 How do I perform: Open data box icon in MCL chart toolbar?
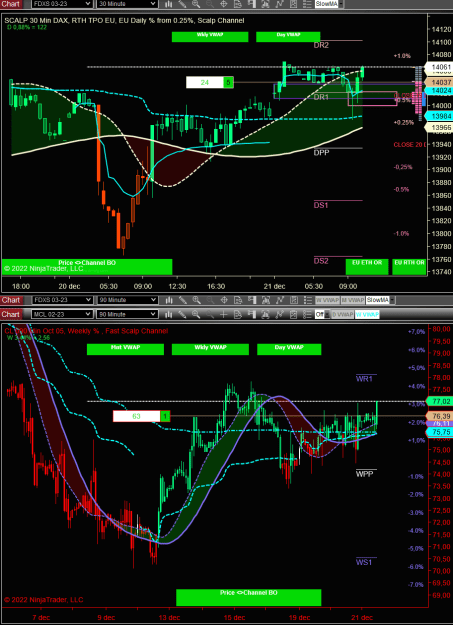coord(237,314)
